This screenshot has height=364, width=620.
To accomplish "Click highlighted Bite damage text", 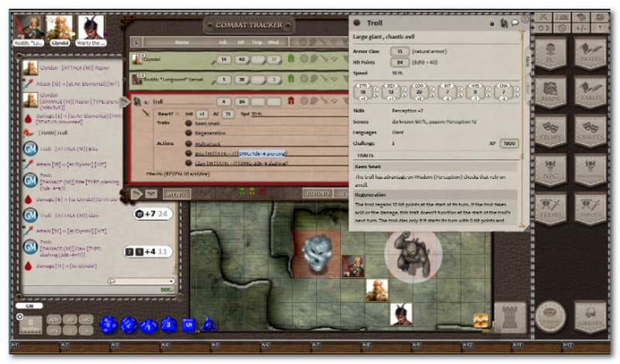I will click(262, 153).
